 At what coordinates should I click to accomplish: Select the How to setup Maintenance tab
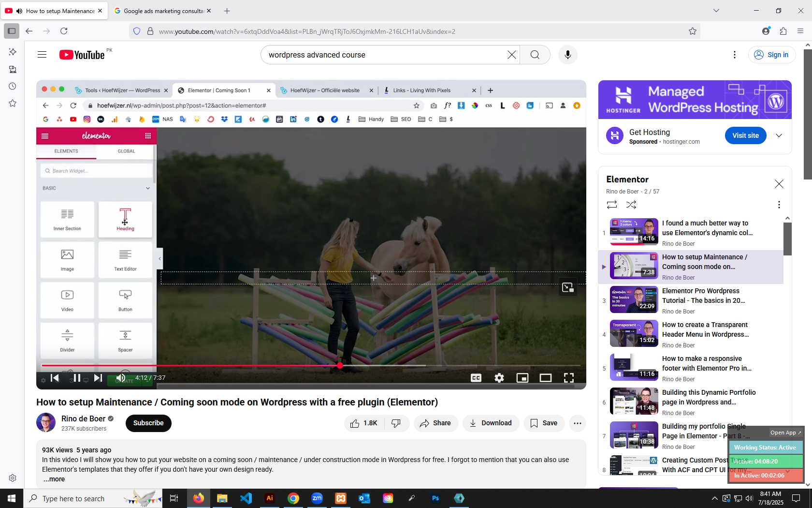point(55,11)
